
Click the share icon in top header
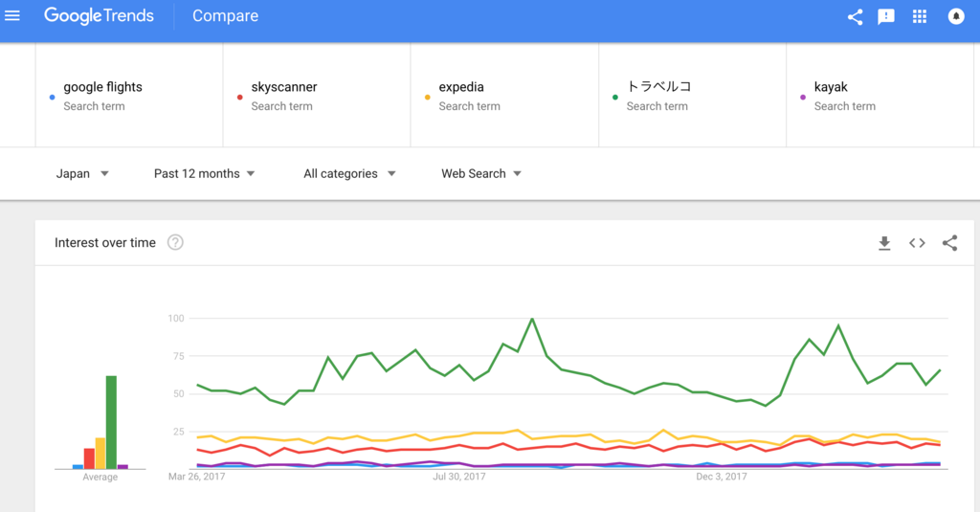tap(855, 17)
